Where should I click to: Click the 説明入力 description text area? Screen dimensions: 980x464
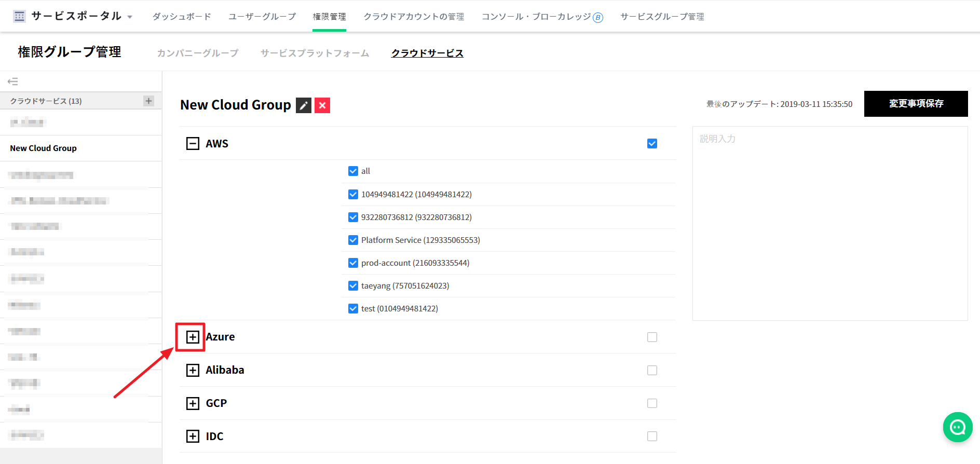point(829,223)
